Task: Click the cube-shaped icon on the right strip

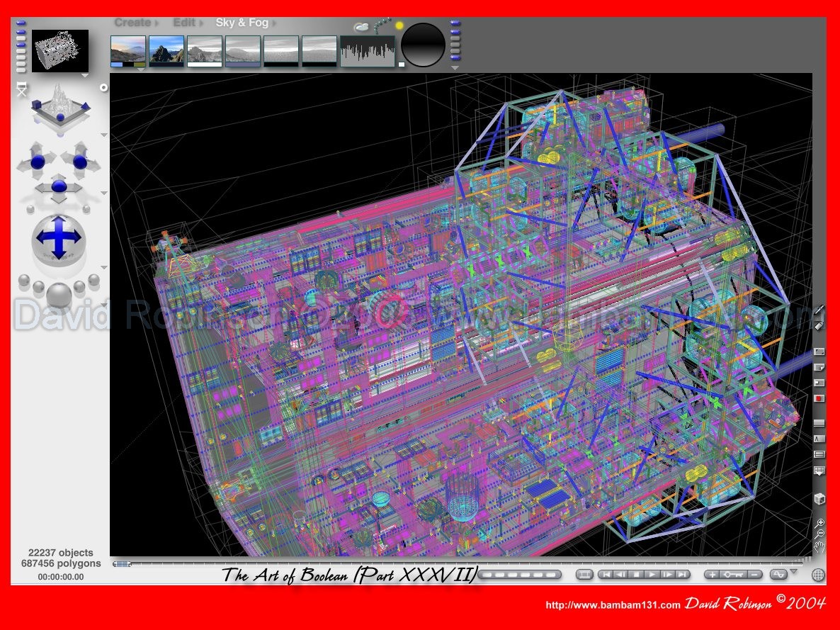Action: pos(819,499)
